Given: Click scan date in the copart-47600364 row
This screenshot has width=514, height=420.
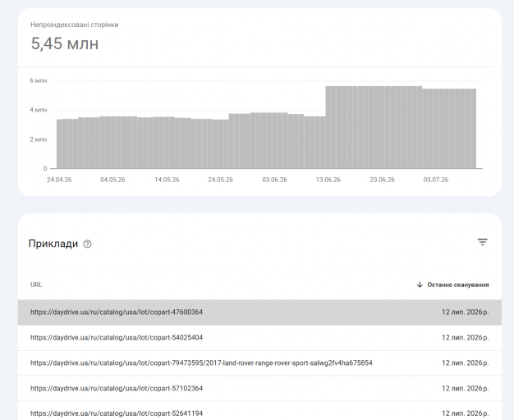Looking at the screenshot, I should point(466,313).
